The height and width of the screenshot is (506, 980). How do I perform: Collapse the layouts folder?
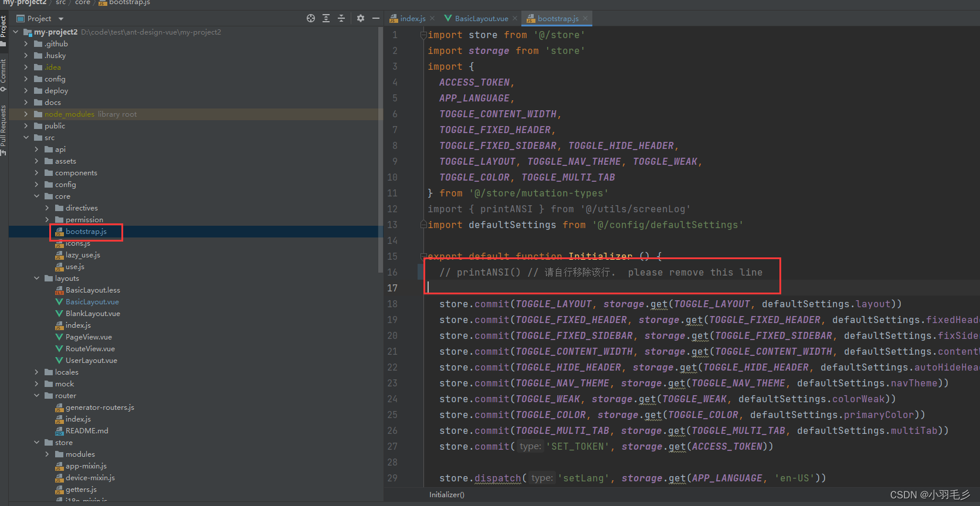coord(37,279)
